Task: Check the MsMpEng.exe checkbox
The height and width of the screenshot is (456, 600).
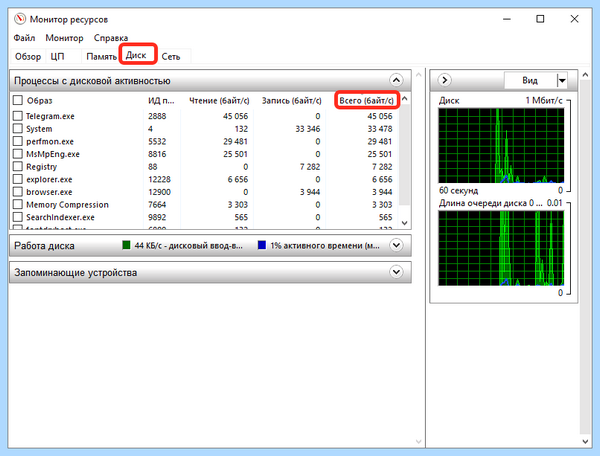Action: (18, 153)
